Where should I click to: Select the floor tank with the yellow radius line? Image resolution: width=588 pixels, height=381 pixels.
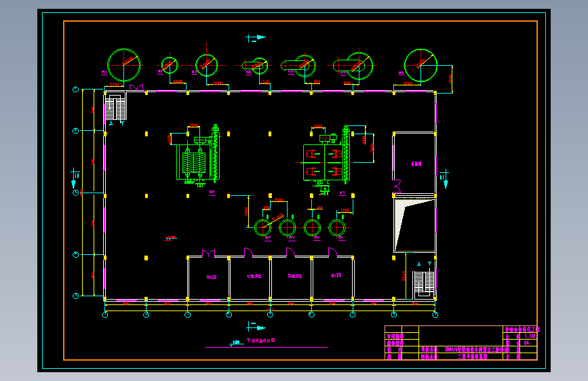[263, 228]
